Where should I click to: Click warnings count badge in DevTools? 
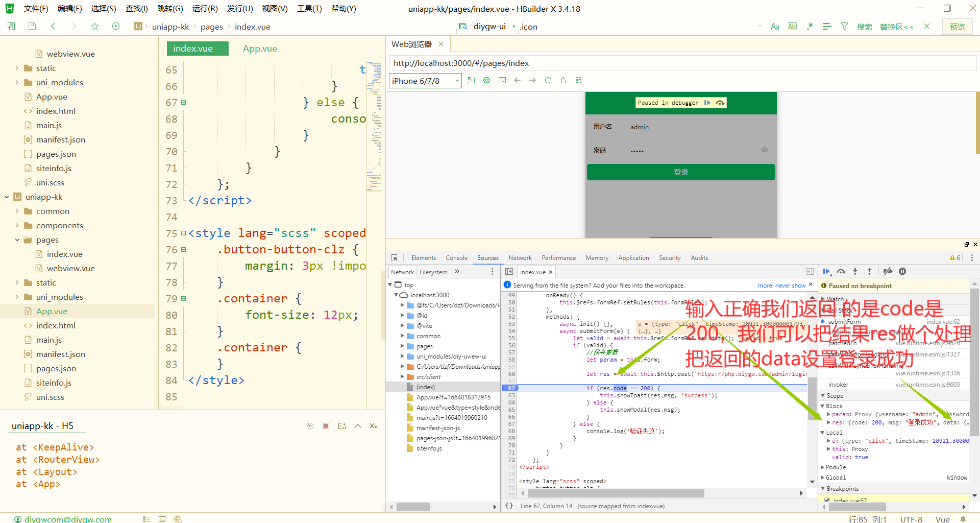click(x=954, y=258)
